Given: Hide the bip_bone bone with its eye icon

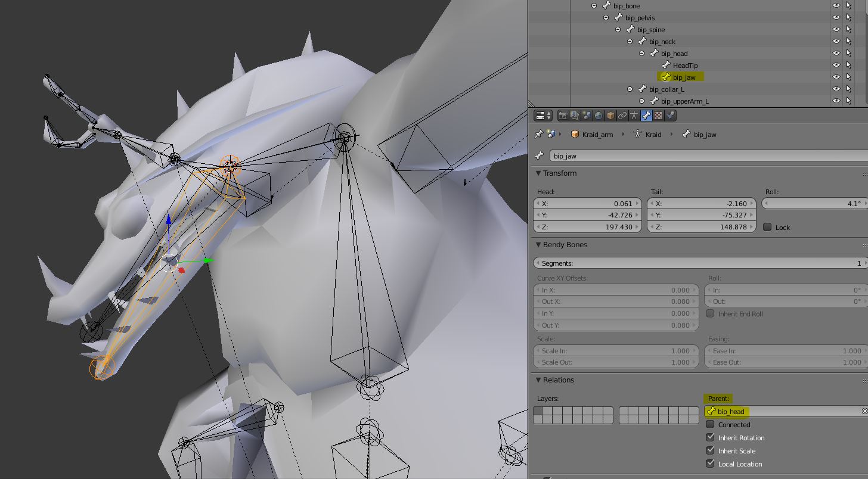Looking at the screenshot, I should click(836, 6).
